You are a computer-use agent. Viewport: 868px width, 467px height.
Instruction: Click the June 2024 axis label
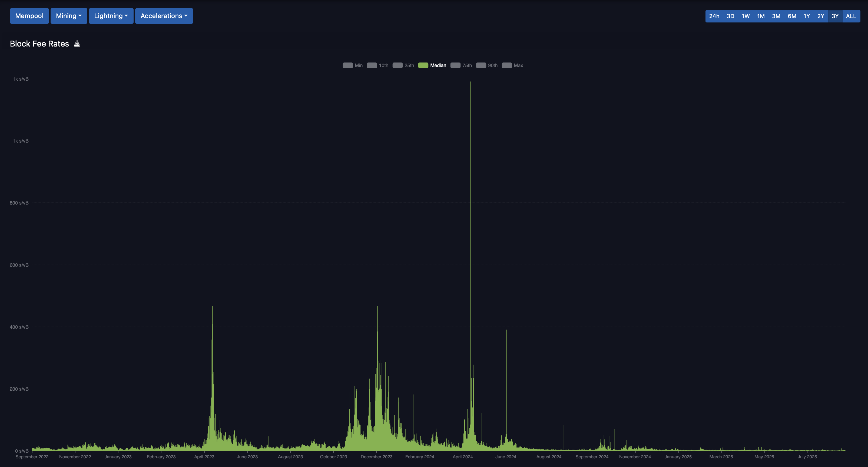[505, 457]
